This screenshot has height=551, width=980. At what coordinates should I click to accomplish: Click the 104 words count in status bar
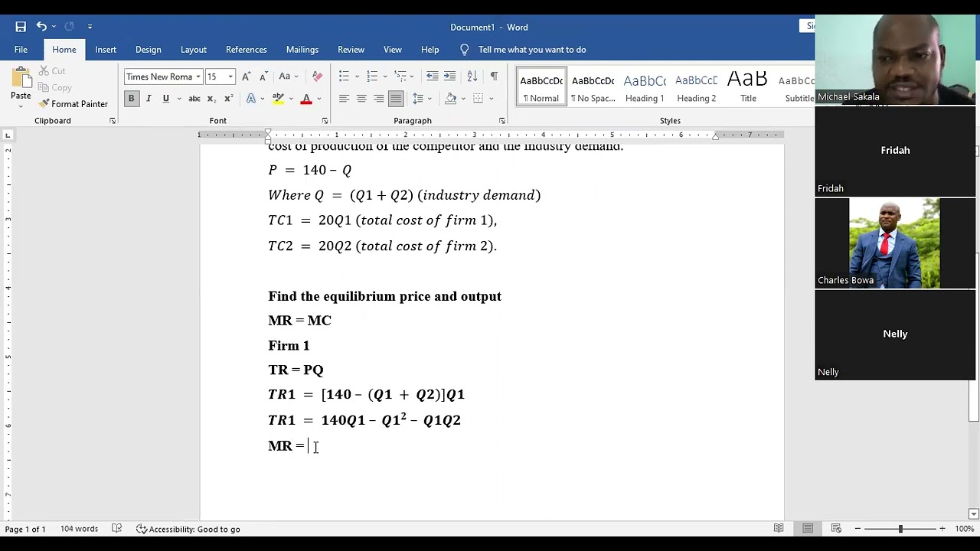point(80,529)
